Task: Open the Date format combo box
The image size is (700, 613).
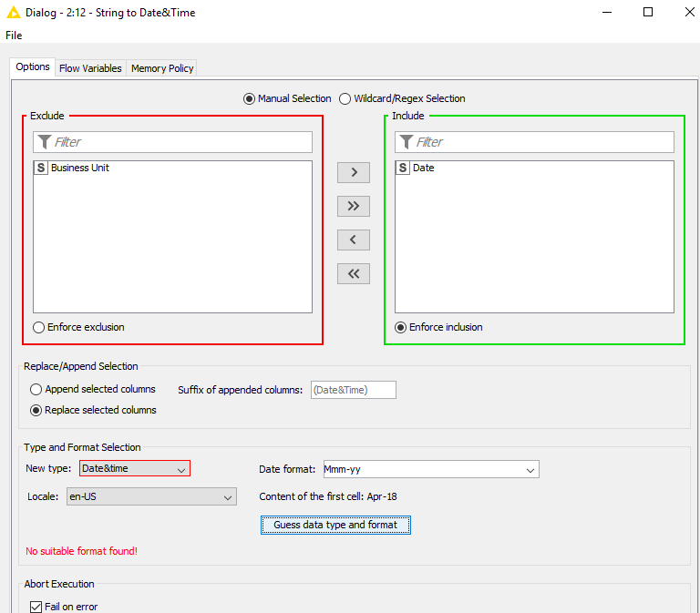Action: (430, 469)
